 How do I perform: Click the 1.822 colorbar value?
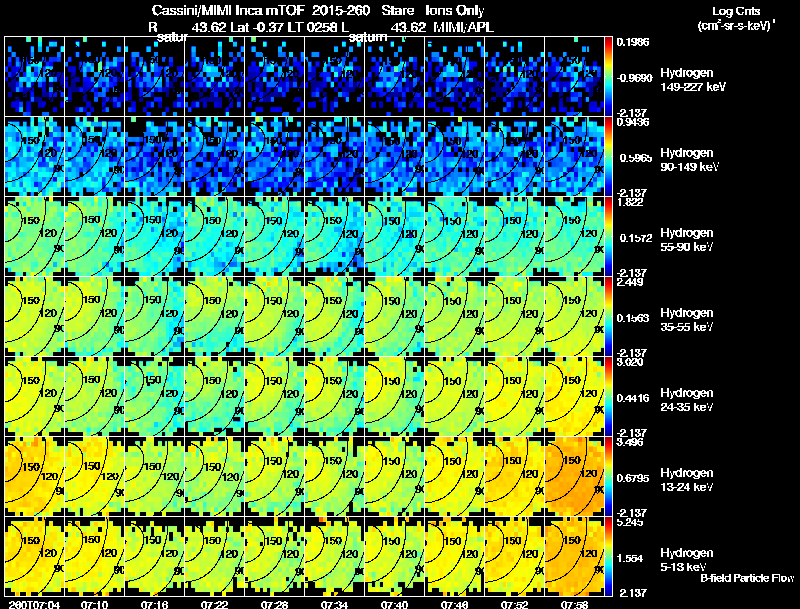coord(630,202)
